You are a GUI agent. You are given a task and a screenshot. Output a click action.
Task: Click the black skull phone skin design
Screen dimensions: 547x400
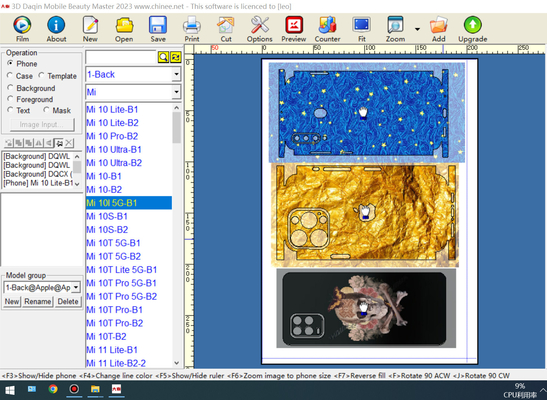(x=366, y=308)
